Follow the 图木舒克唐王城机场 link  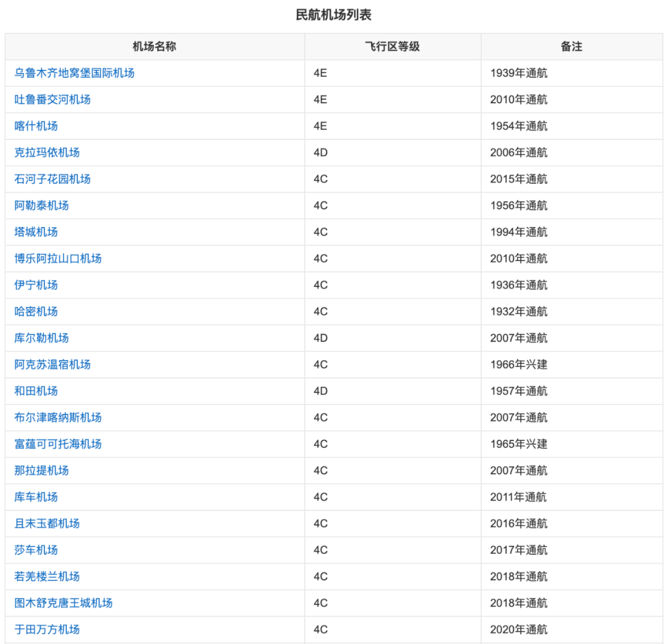pos(64,603)
